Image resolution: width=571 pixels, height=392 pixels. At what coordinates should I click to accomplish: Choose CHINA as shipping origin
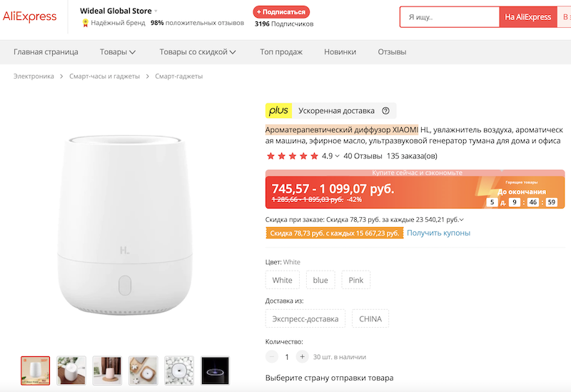click(370, 318)
